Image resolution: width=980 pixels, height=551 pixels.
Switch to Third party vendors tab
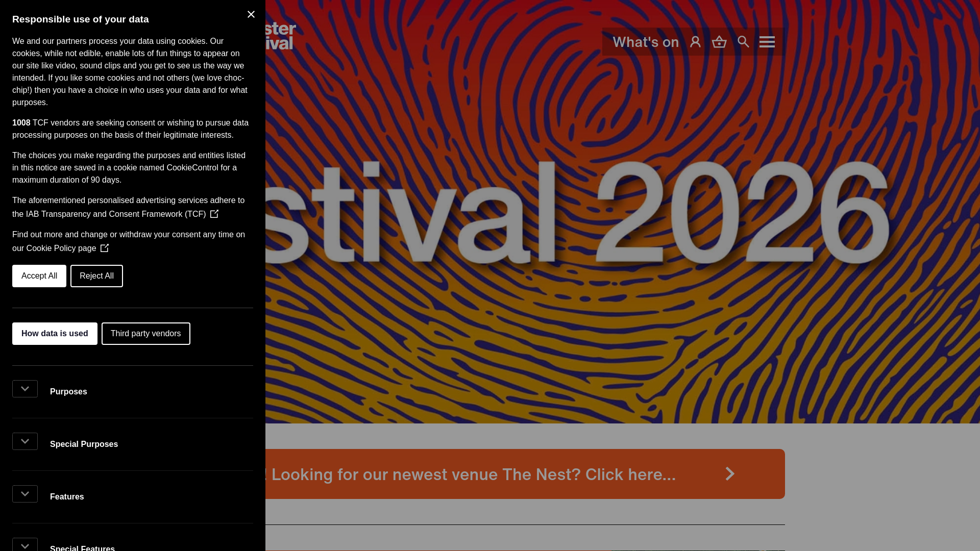click(145, 334)
